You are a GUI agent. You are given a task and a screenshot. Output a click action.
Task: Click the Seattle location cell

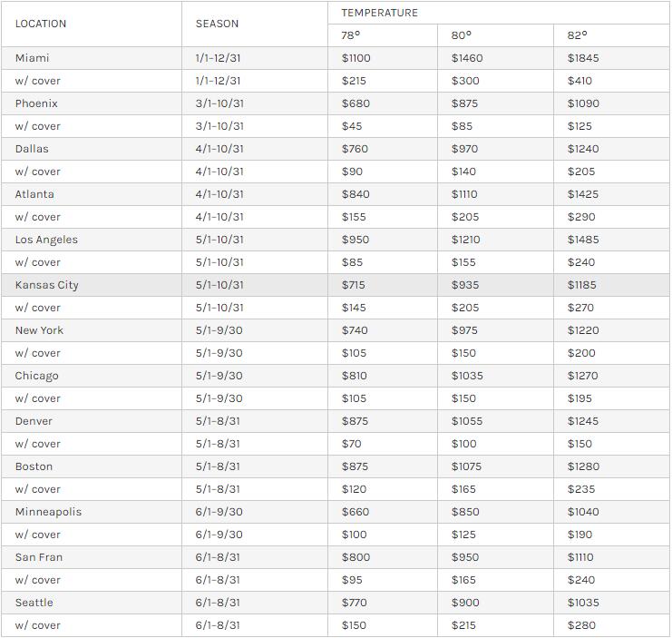tap(34, 603)
